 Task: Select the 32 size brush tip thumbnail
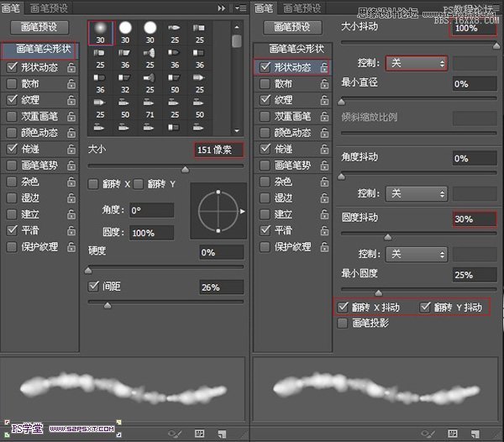125,83
